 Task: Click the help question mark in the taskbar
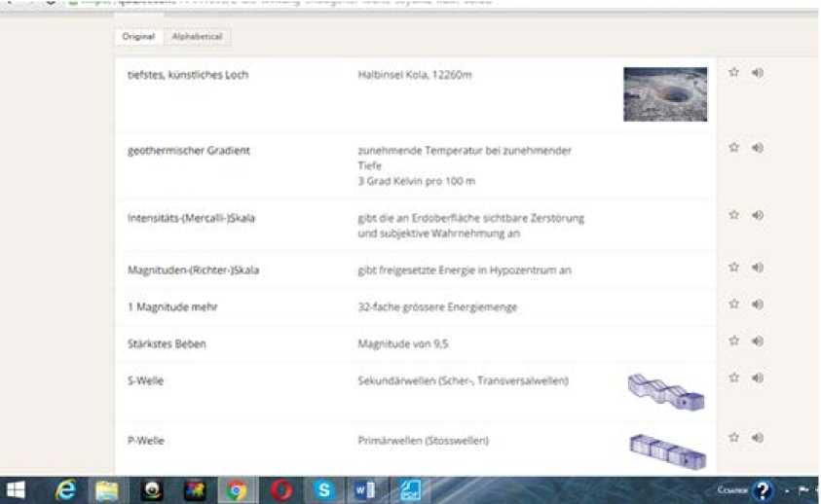pos(762,491)
